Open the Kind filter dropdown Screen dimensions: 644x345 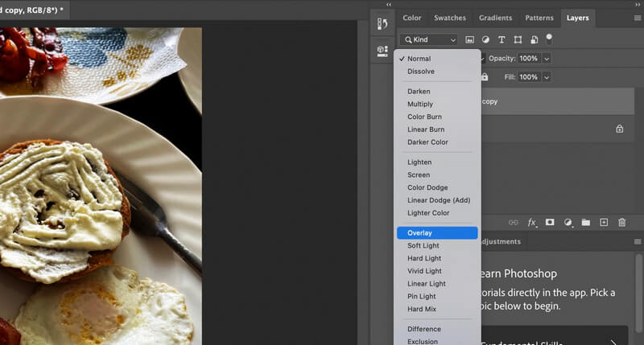pyautogui.click(x=429, y=39)
